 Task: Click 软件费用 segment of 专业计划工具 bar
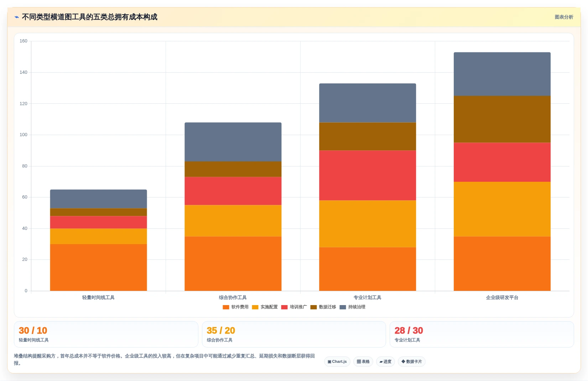[368, 269]
